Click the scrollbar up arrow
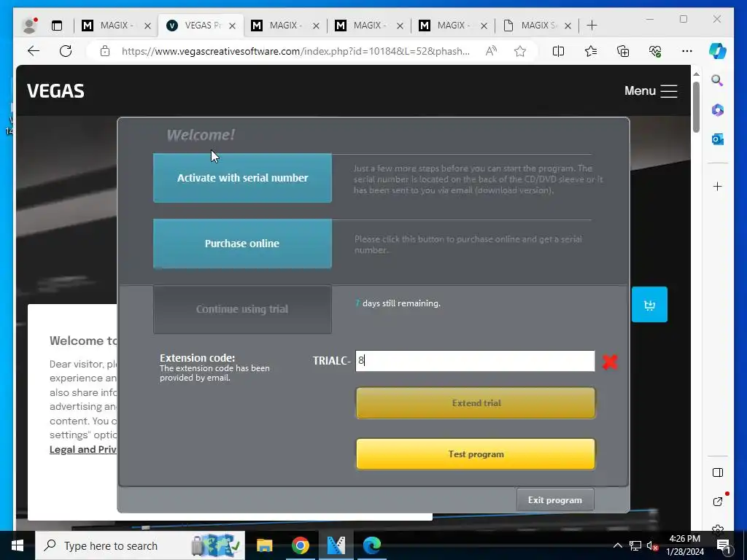Viewport: 747px width, 560px height. [x=696, y=74]
